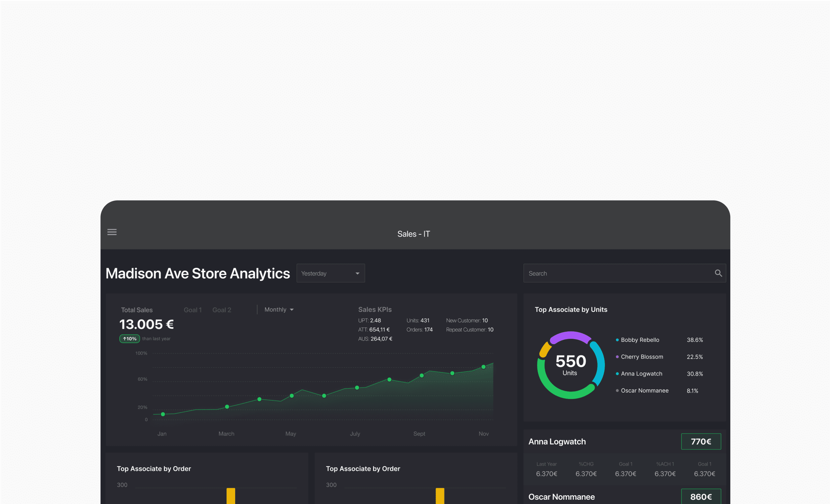Click the Orders: 174 metric
This screenshot has width=830, height=504.
(420, 330)
